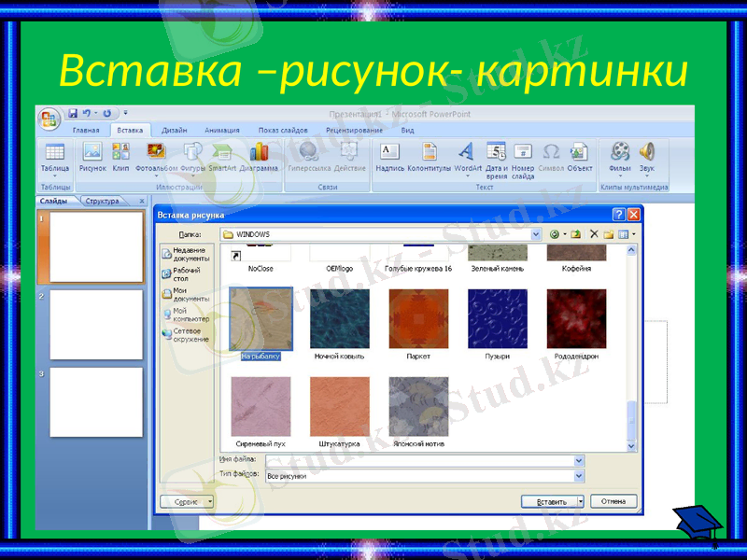This screenshot has height=560, width=747.
Task: Open the WINDOWS folder dropdown
Action: pos(535,233)
